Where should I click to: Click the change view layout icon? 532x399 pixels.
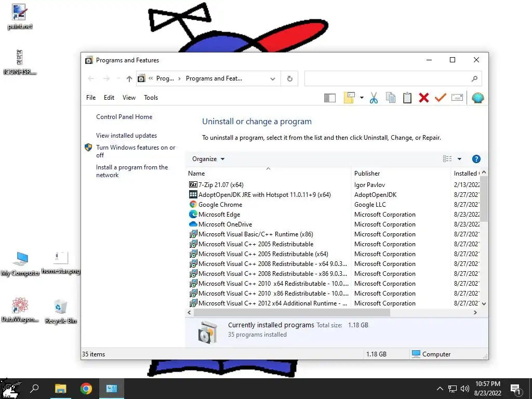(x=447, y=159)
